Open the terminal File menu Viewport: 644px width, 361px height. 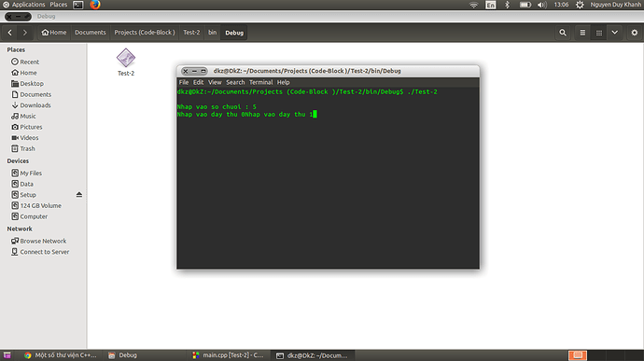[x=184, y=82]
